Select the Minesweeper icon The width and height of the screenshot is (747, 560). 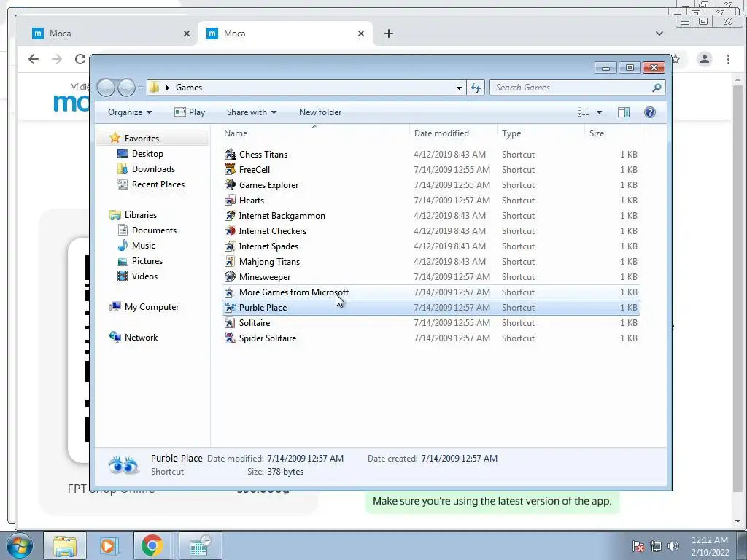point(230,276)
